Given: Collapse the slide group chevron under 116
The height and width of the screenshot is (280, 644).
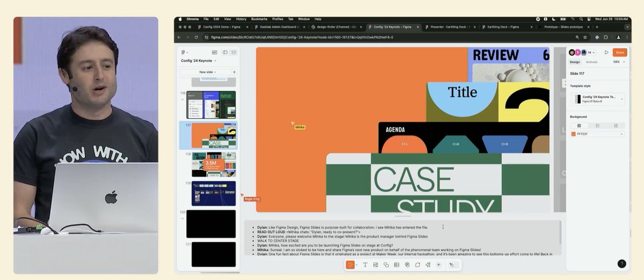Looking at the screenshot, I should click(182, 99).
